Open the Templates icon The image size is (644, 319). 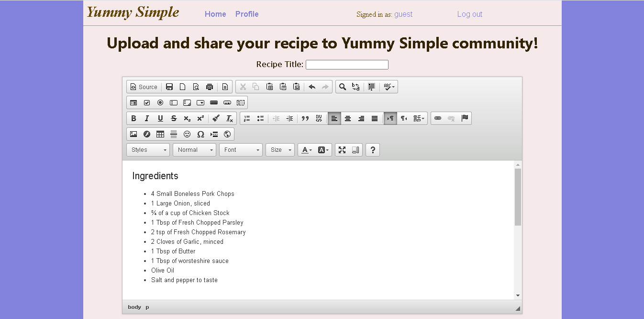225,87
